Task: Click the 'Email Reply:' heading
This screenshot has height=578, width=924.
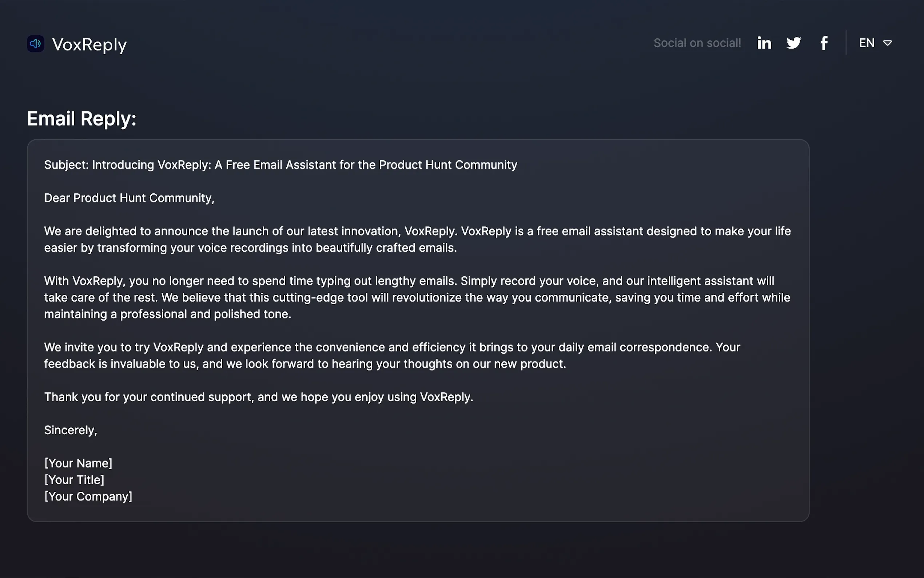Action: coord(81,119)
